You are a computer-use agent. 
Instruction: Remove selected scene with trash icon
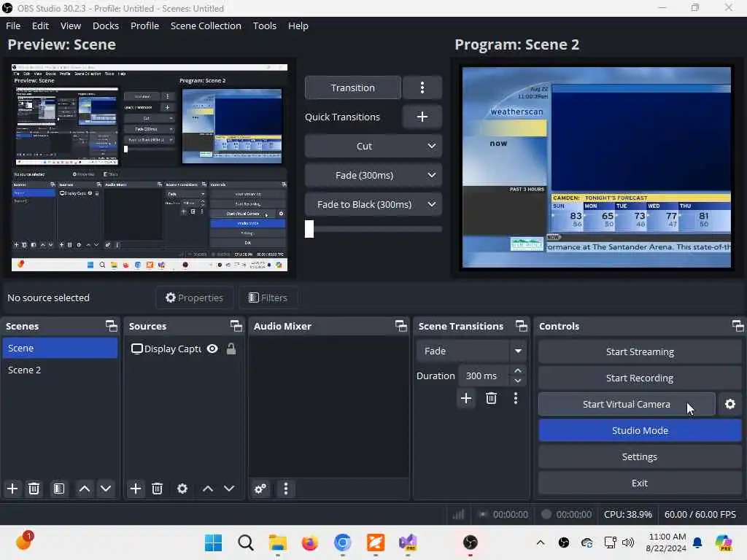click(x=34, y=489)
